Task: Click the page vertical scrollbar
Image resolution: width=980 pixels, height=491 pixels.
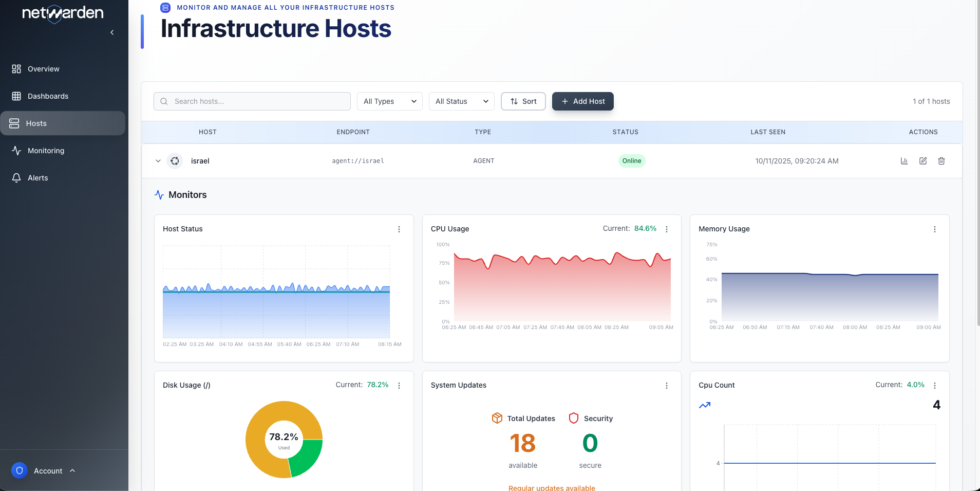Action: (x=978, y=163)
